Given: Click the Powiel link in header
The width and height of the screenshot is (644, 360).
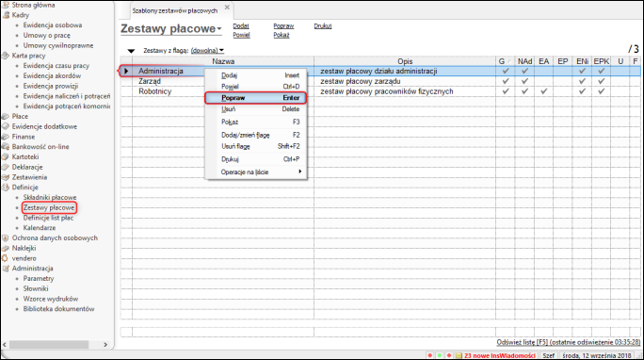Looking at the screenshot, I should [241, 35].
